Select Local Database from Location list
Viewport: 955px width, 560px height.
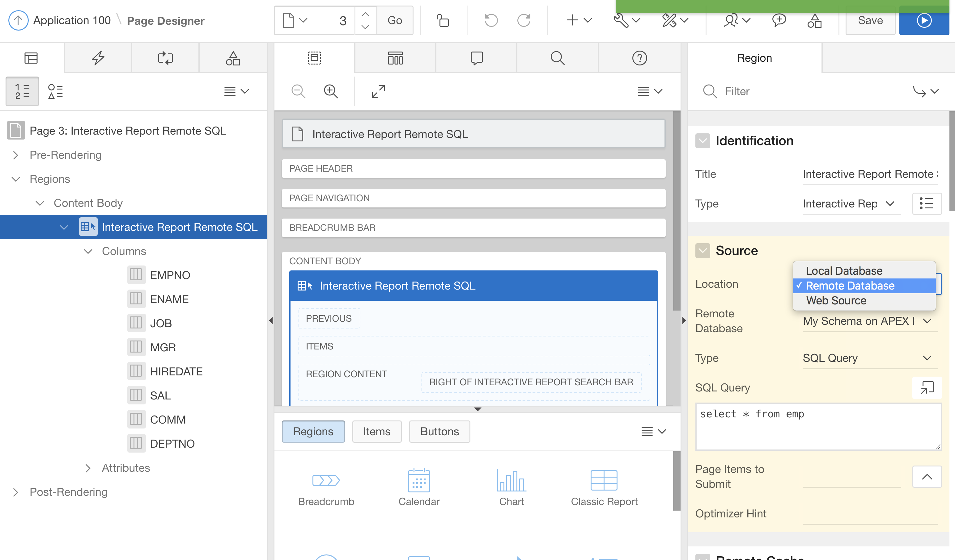pyautogui.click(x=844, y=271)
